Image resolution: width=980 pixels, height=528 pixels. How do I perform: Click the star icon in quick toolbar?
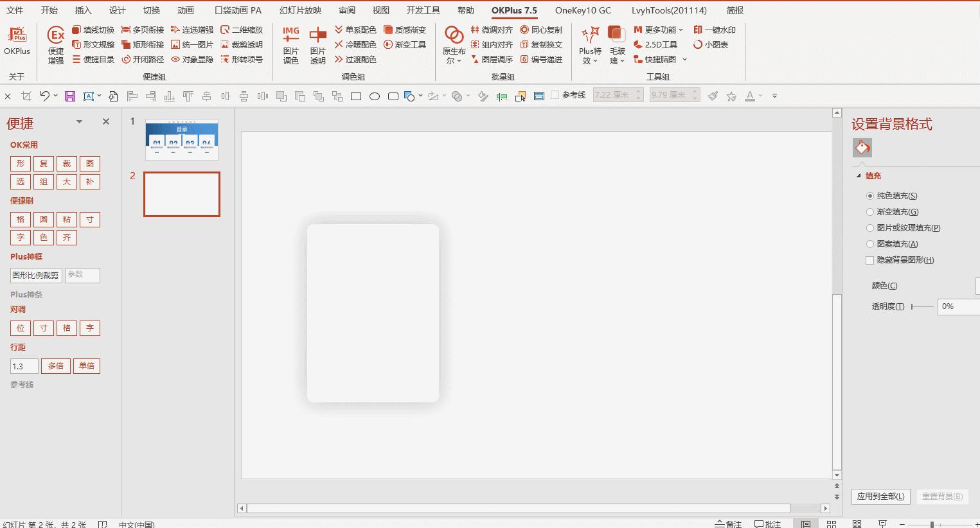click(731, 96)
